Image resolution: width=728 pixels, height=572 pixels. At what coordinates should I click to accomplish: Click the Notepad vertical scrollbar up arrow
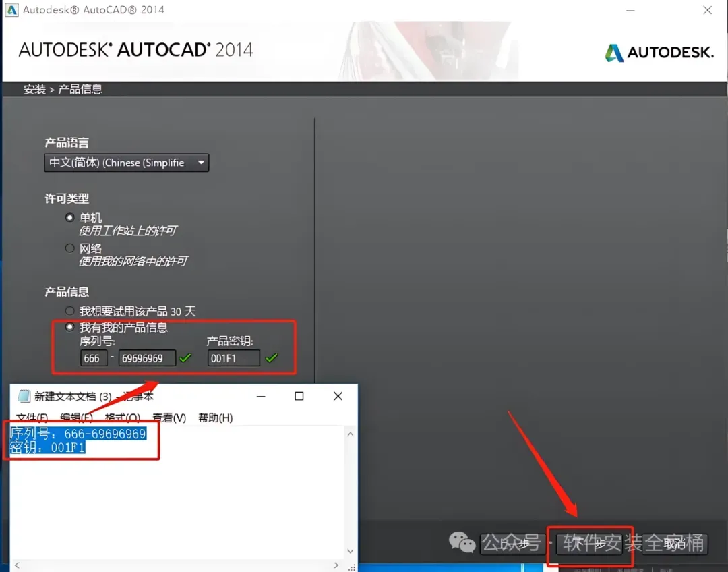click(351, 434)
